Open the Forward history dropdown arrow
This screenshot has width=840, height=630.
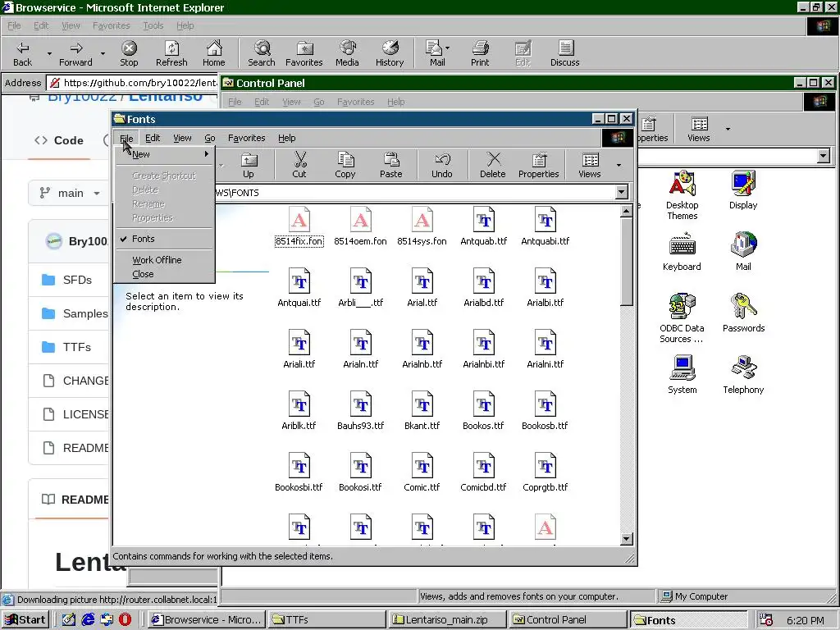point(103,53)
